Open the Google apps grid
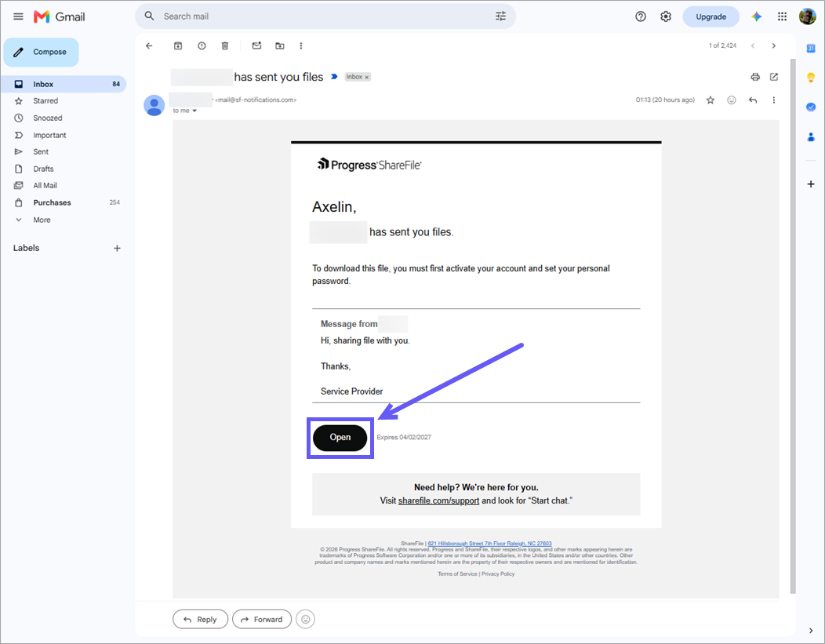Image resolution: width=825 pixels, height=644 pixels. tap(783, 16)
